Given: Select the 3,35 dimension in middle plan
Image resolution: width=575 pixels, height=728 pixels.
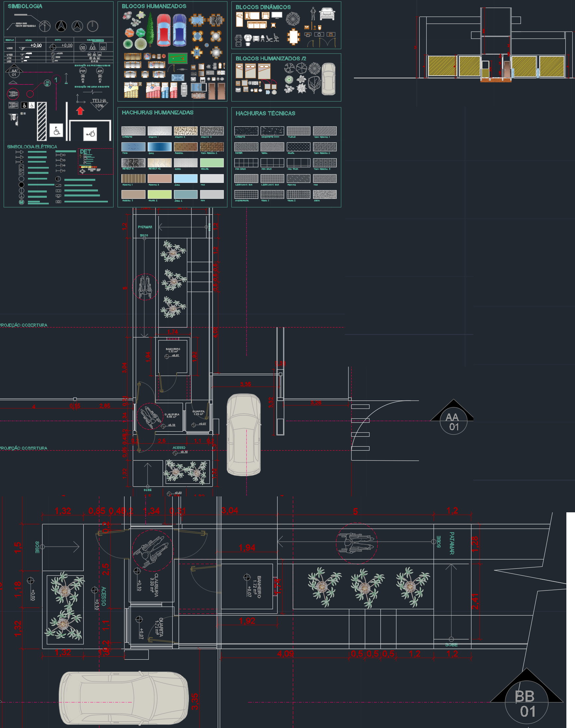Looking at the screenshot, I should [245, 384].
